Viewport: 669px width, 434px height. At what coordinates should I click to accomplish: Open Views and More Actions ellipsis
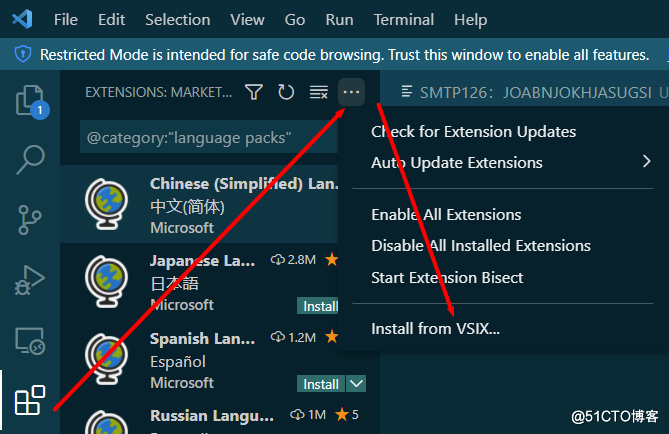[x=351, y=92]
